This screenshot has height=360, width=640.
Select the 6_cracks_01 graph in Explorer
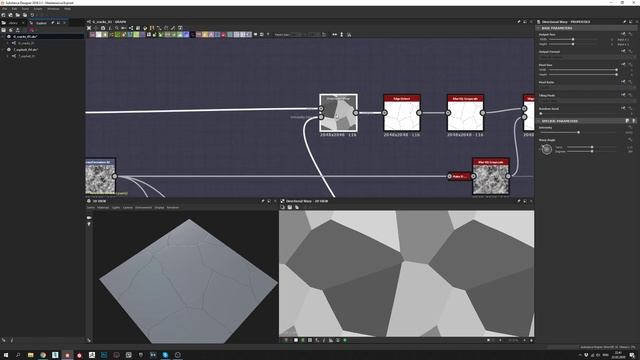tap(26, 43)
